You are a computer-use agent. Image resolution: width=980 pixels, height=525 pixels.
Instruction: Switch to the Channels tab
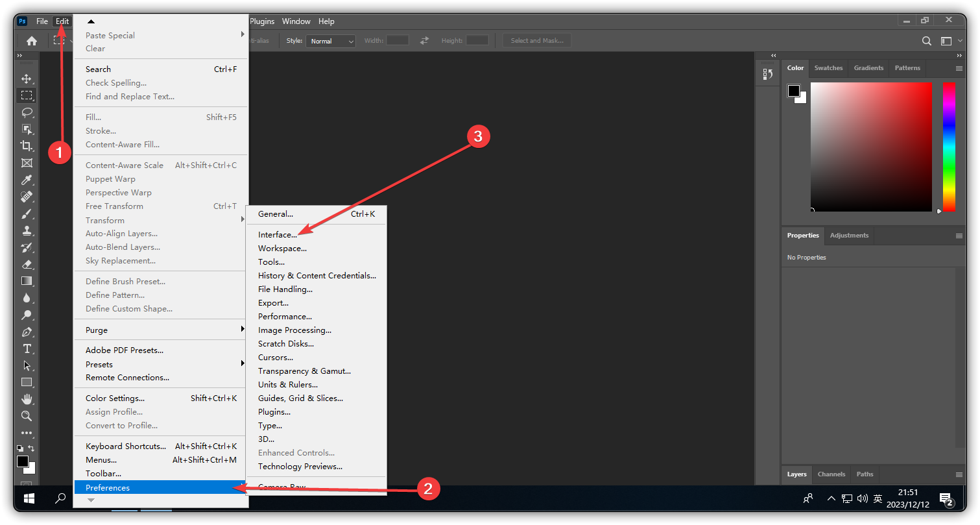831,474
